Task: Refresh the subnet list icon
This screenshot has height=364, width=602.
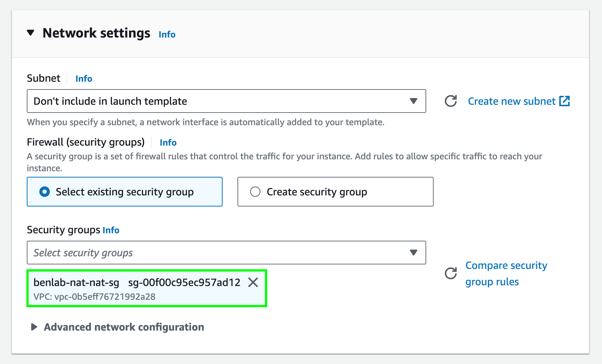Action: [451, 101]
